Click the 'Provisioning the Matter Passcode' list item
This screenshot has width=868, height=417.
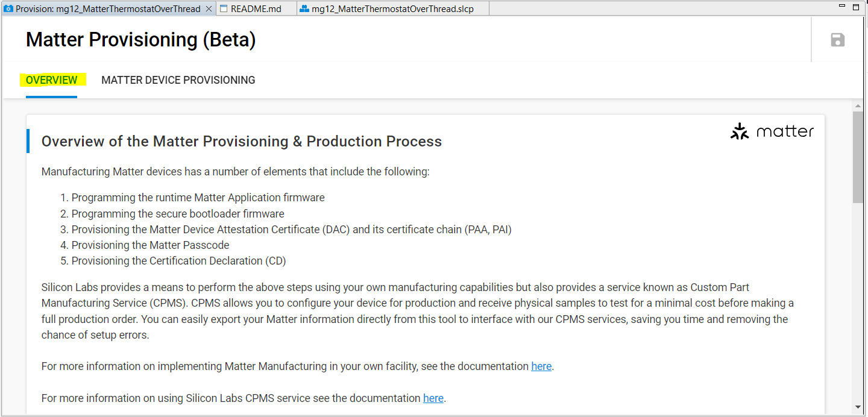150,245
